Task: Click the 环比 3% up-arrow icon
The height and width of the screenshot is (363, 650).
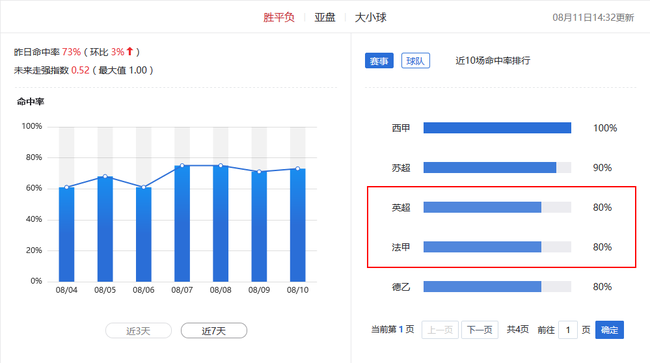Action: coord(130,51)
